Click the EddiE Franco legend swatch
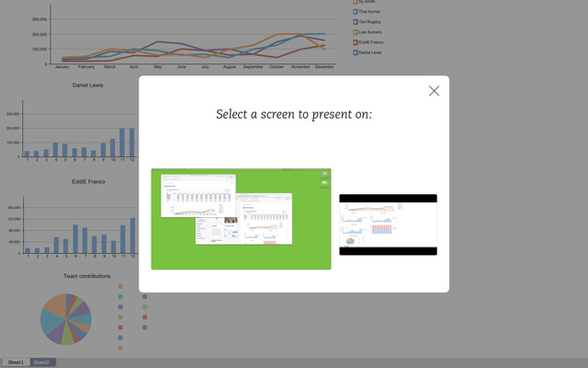588x368 pixels. (x=356, y=42)
